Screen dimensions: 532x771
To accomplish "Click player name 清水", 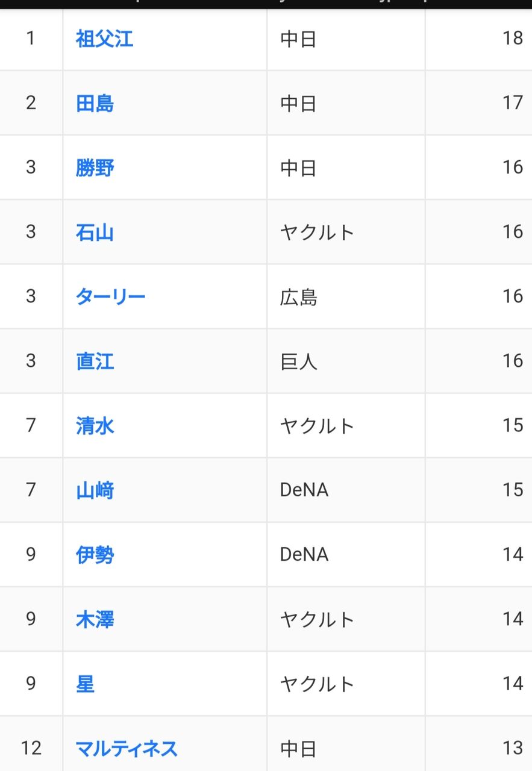I will (x=95, y=426).
